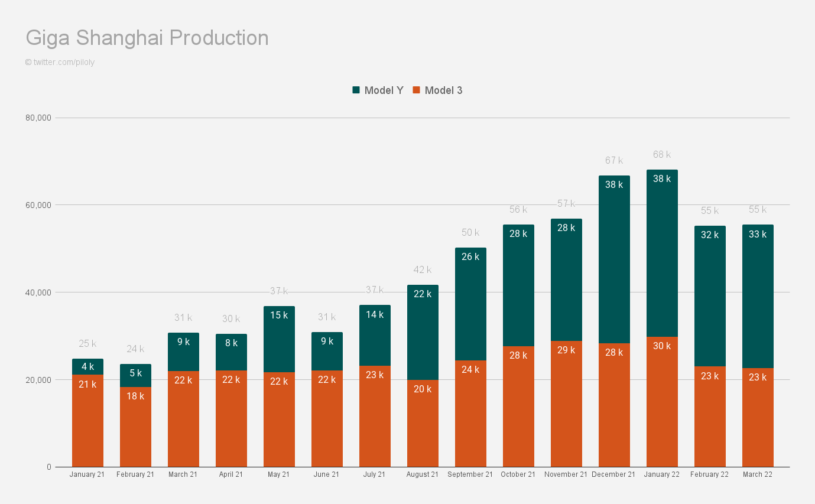Click the orange Model 3 segment for December 21
The image size is (815, 504).
(614, 405)
